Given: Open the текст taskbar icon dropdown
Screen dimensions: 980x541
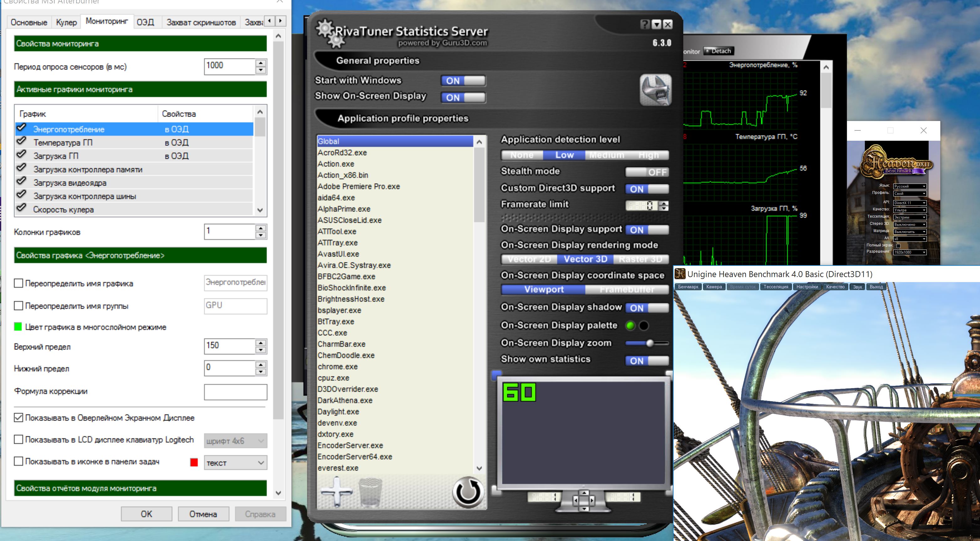Looking at the screenshot, I should pyautogui.click(x=235, y=463).
